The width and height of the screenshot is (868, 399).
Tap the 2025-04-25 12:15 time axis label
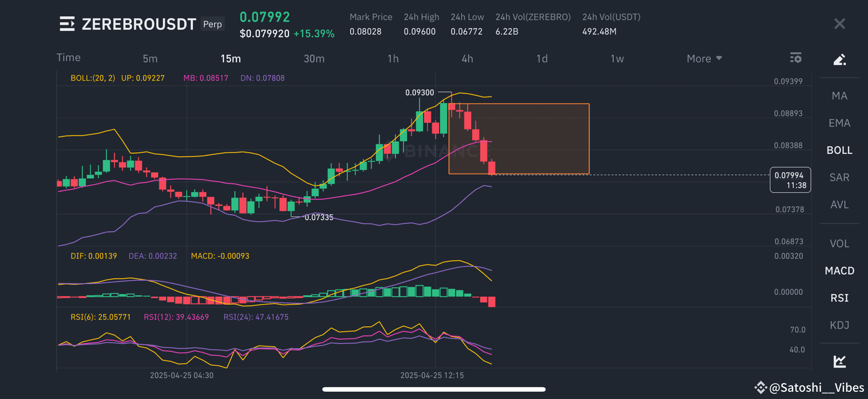tap(432, 375)
